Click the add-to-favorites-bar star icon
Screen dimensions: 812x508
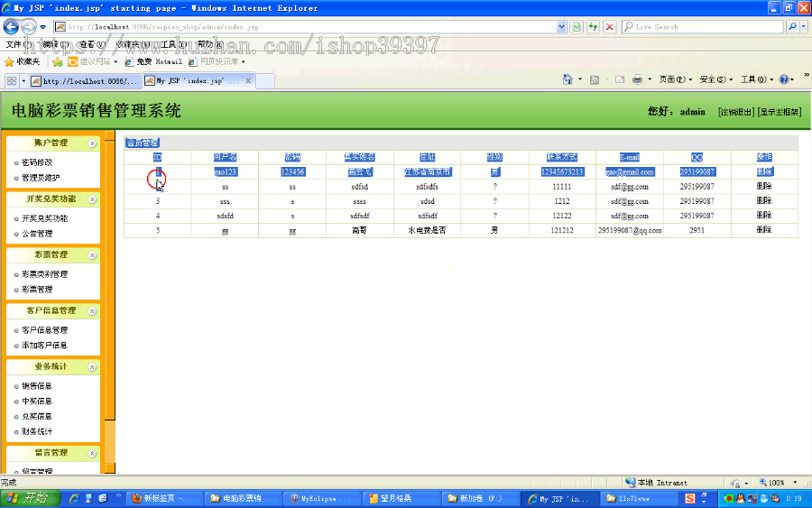point(58,62)
